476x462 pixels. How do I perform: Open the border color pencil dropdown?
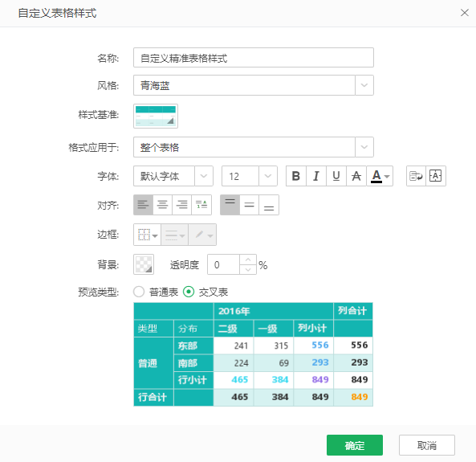(202, 235)
